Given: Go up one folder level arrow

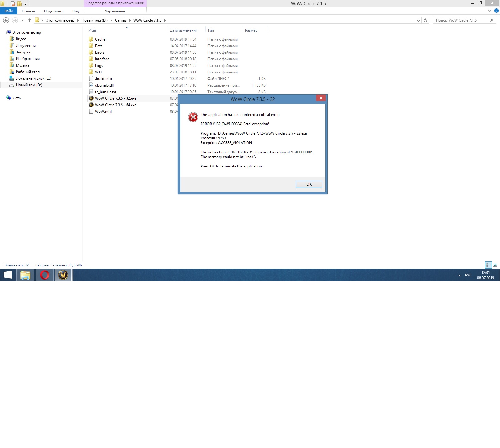Looking at the screenshot, I should pyautogui.click(x=30, y=20).
